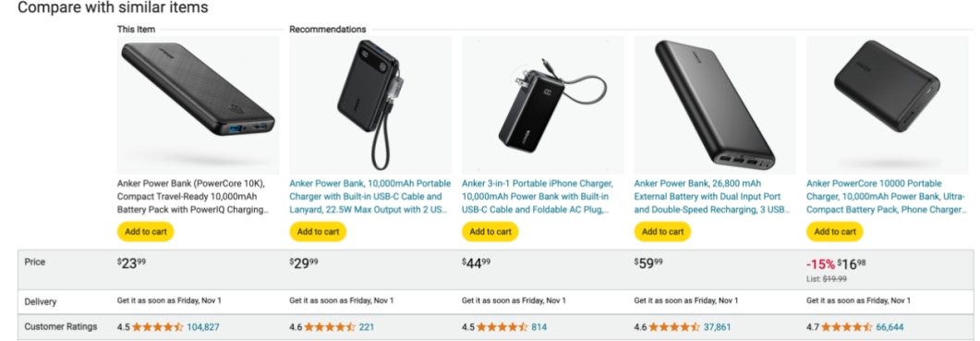The height and width of the screenshot is (341, 980).
Task: Add the $29.99 lanyard power bank to cart
Action: [318, 232]
